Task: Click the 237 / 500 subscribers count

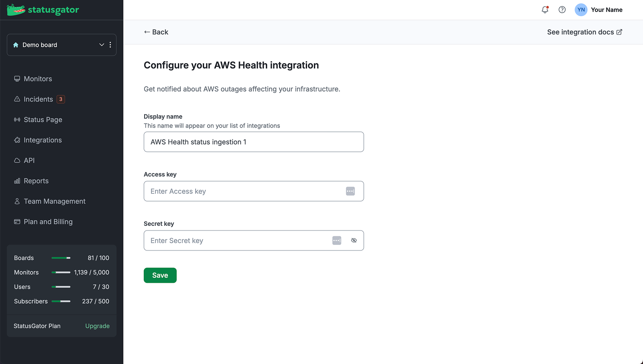Action: point(96,301)
